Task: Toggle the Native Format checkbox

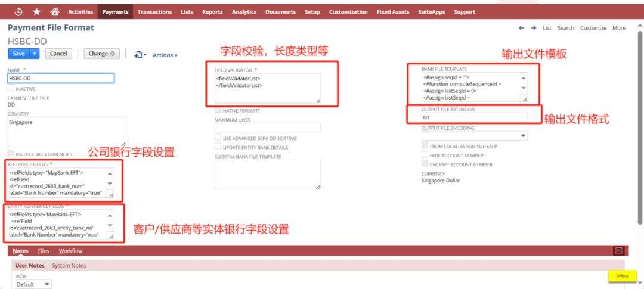Action: pyautogui.click(x=218, y=110)
